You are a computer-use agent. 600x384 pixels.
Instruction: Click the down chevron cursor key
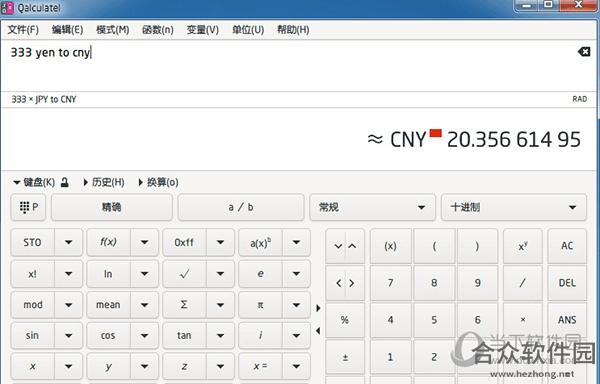pos(338,246)
